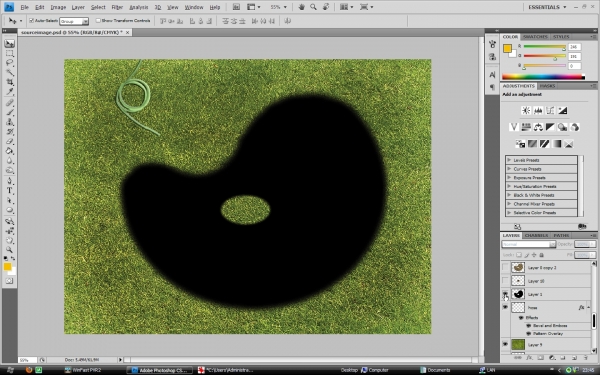This screenshot has height=375, width=600.
Task: Select the Horizontal Type tool
Action: 10,191
